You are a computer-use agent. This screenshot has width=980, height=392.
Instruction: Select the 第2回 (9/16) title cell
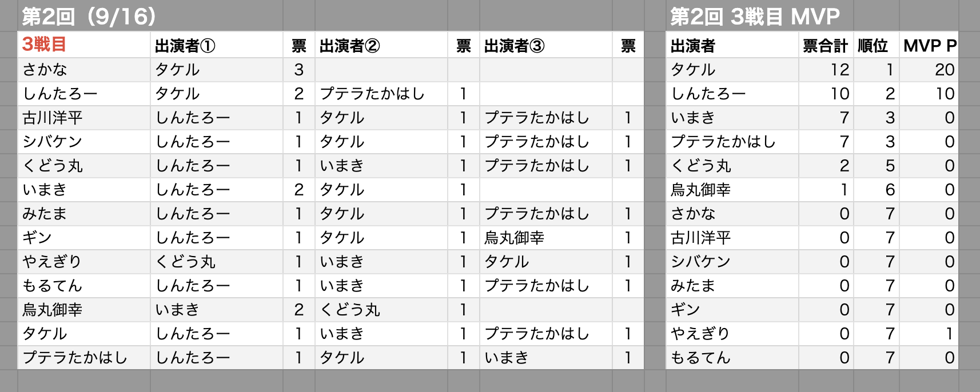click(x=89, y=17)
